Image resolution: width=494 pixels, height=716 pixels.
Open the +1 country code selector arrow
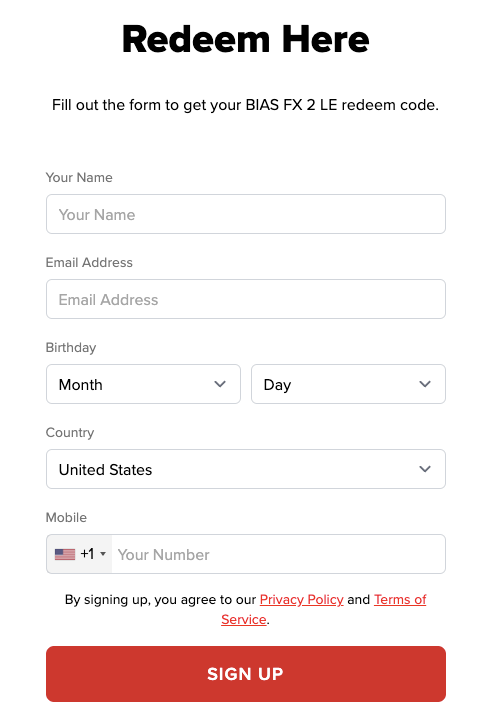103,554
